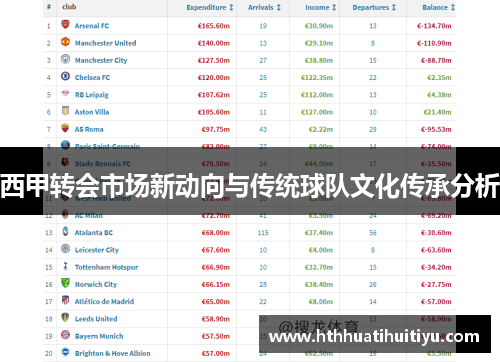Click the Tottenham Hotspur crest icon
500x362 pixels.
65,266
